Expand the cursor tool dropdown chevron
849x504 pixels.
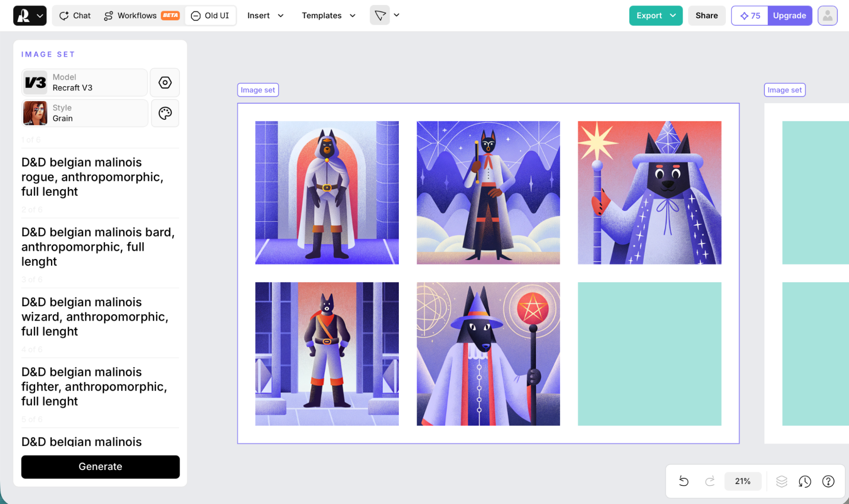point(396,15)
